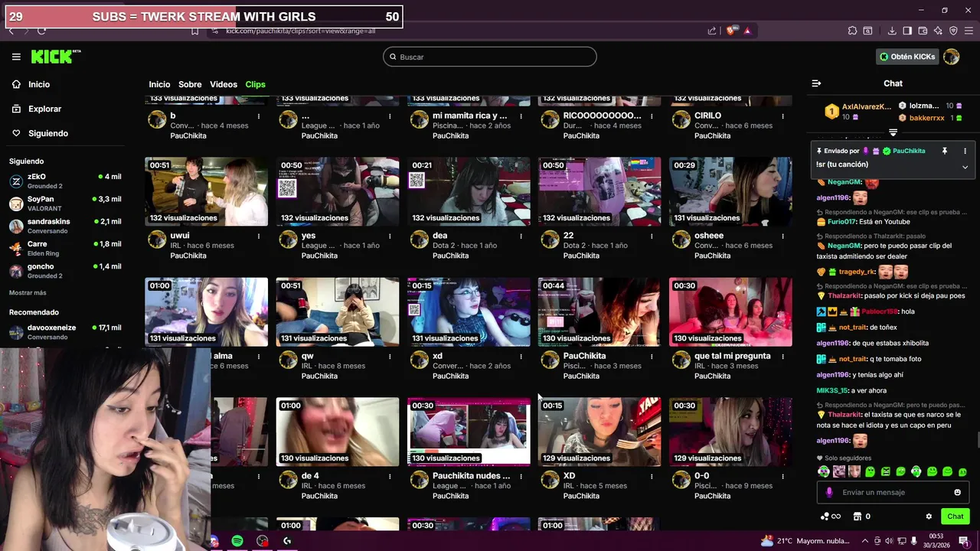Viewport: 980px width, 551px height.
Task: Open Brave Leo AI sparkle icon
Action: click(x=938, y=31)
